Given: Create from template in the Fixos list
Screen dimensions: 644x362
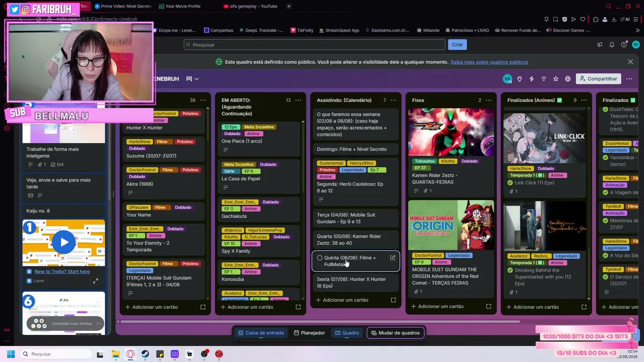Looking at the screenshot, I should pyautogui.click(x=489, y=307).
